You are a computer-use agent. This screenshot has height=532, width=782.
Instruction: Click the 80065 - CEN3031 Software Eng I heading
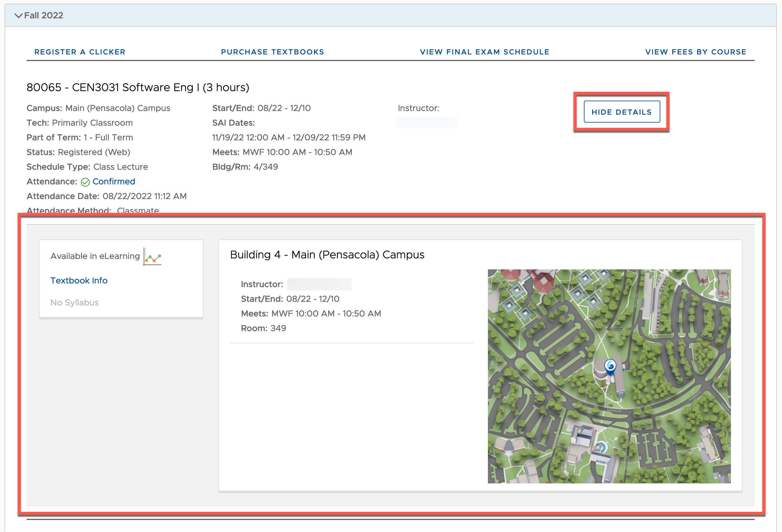pyautogui.click(x=138, y=87)
